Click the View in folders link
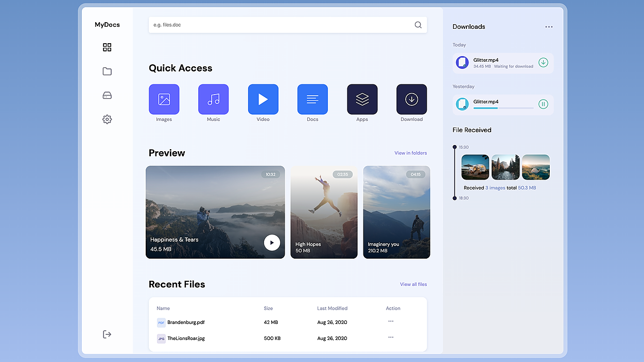Image resolution: width=644 pixels, height=362 pixels. pyautogui.click(x=410, y=153)
